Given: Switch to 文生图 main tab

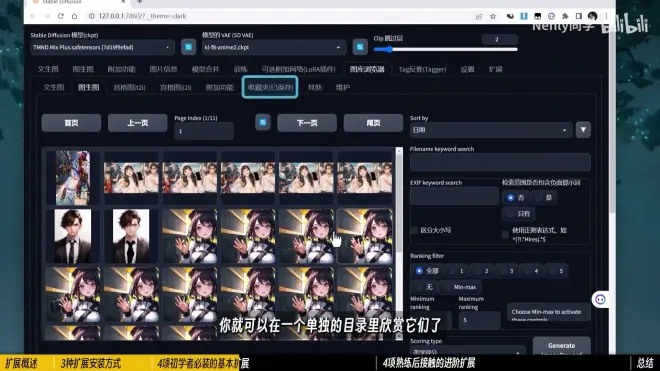Looking at the screenshot, I should tap(48, 69).
